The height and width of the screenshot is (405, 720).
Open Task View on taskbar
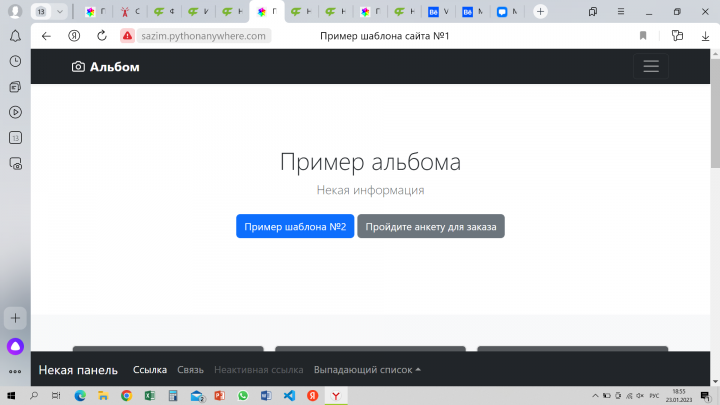coord(56,396)
